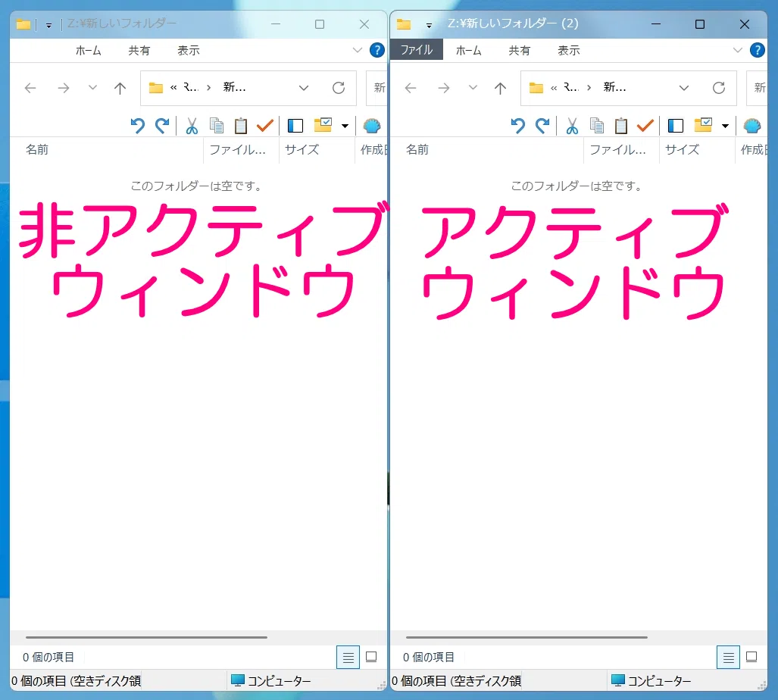The image size is (778, 700).
Task: Open 共有 tab in right window
Action: 519,50
